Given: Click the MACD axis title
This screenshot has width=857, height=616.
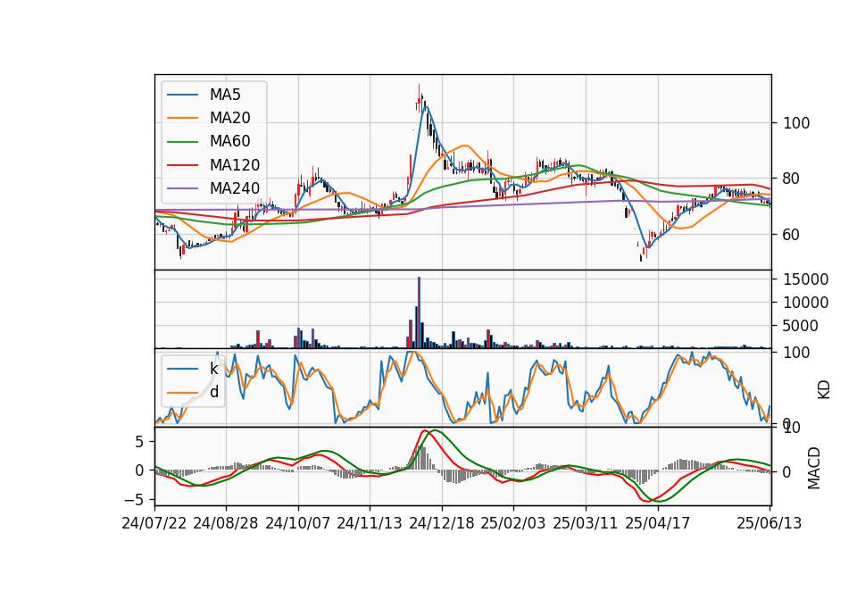Looking at the screenshot, I should [814, 468].
